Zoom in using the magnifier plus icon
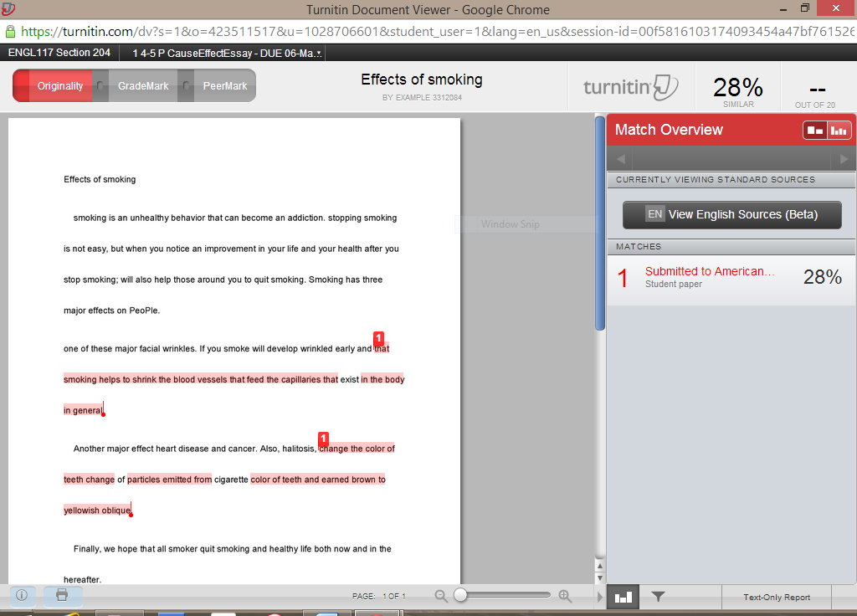This screenshot has height=616, width=857. tap(565, 596)
